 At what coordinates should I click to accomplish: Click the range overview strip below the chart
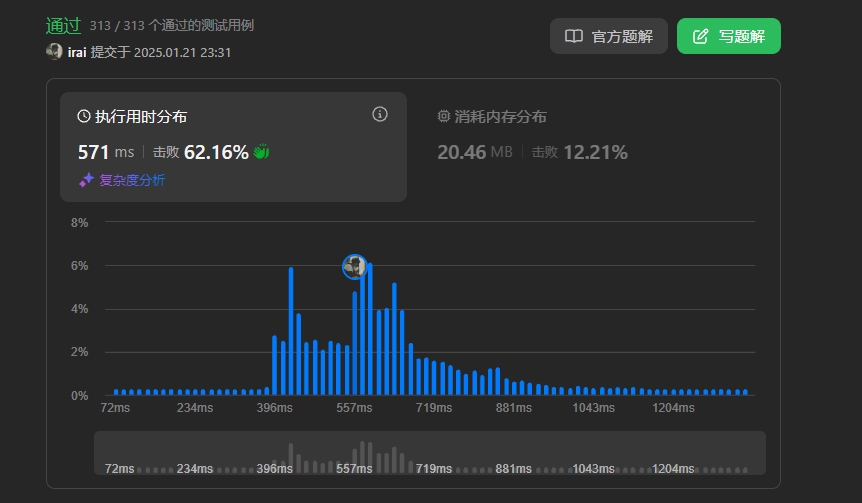[429, 454]
